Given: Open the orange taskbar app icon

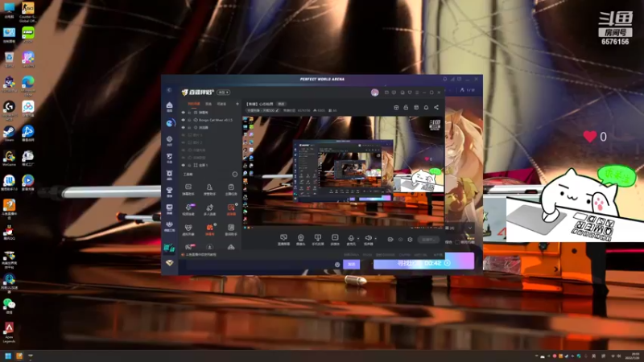Looking at the screenshot, I should [19, 356].
